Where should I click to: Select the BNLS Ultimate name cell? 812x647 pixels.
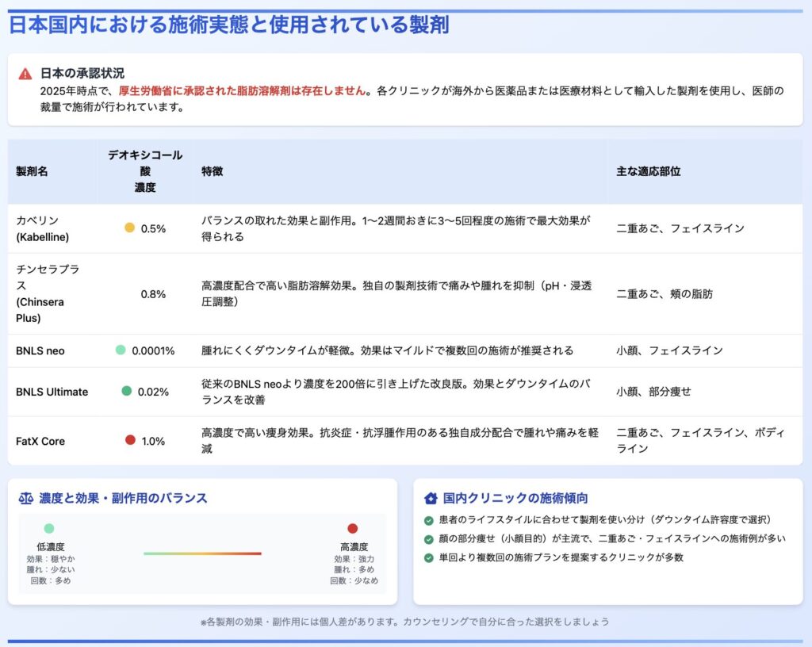tap(52, 392)
